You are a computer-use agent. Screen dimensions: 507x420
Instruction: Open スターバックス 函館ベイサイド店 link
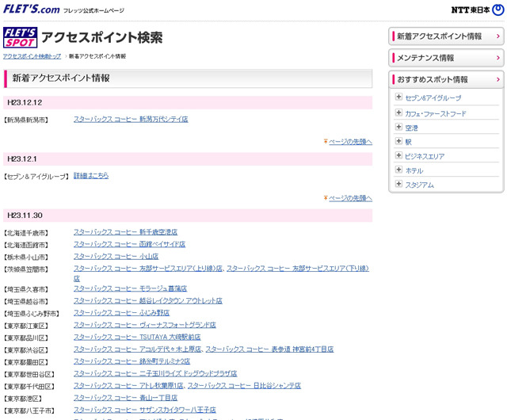[x=129, y=244]
